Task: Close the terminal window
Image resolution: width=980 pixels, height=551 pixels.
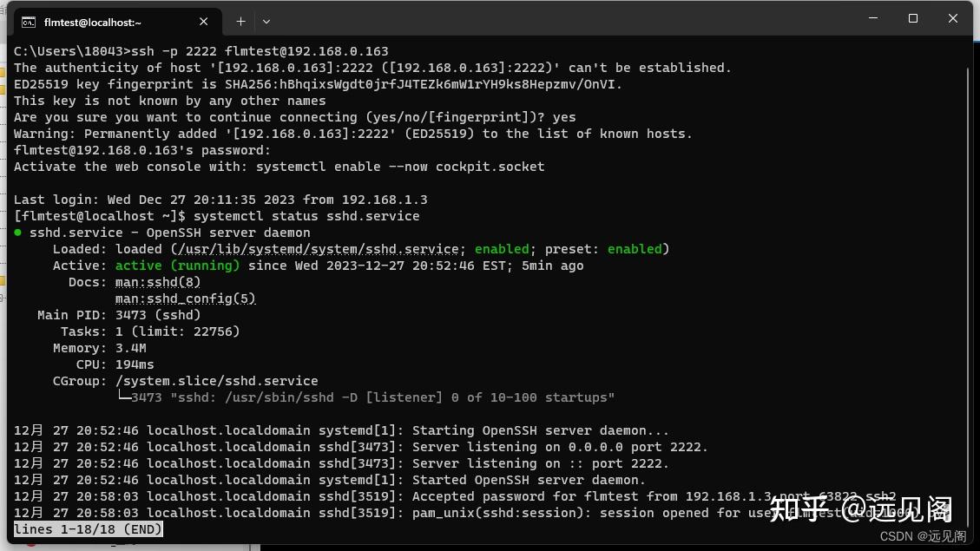Action: tap(952, 18)
